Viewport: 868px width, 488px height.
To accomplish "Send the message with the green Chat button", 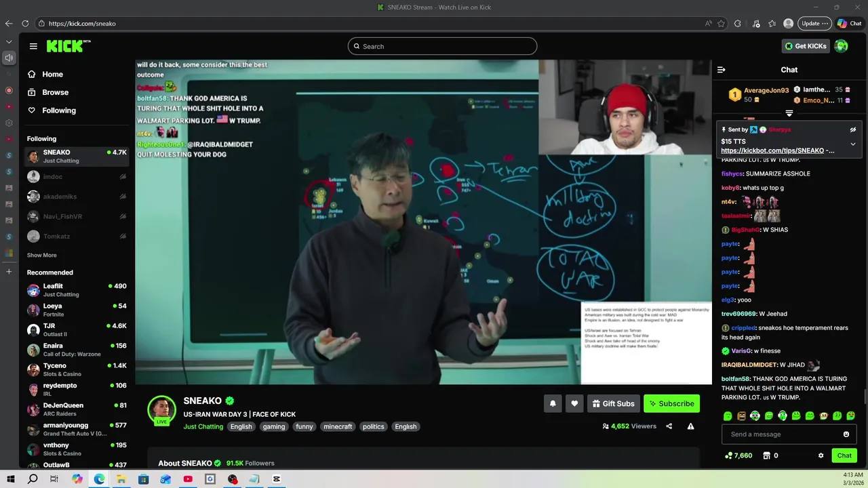I will pyautogui.click(x=844, y=455).
